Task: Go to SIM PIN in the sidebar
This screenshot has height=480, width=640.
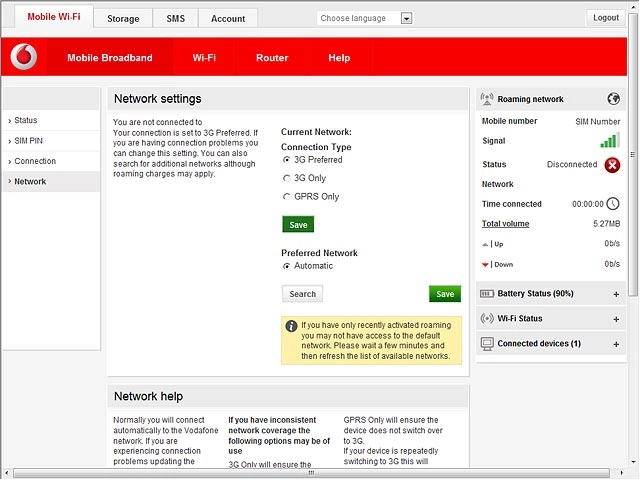Action: (51, 141)
